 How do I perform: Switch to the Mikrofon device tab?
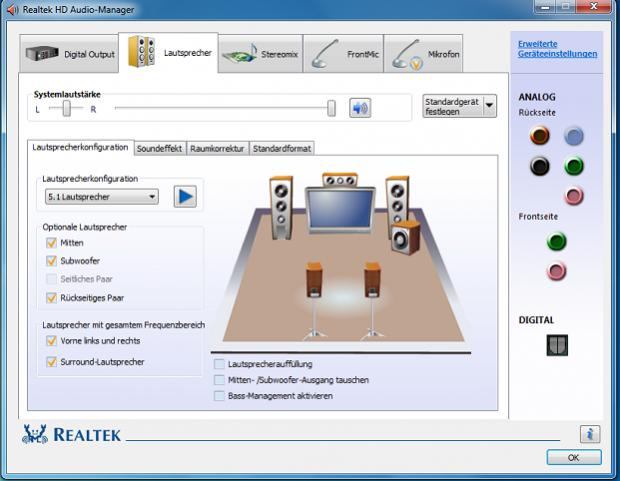tap(423, 53)
